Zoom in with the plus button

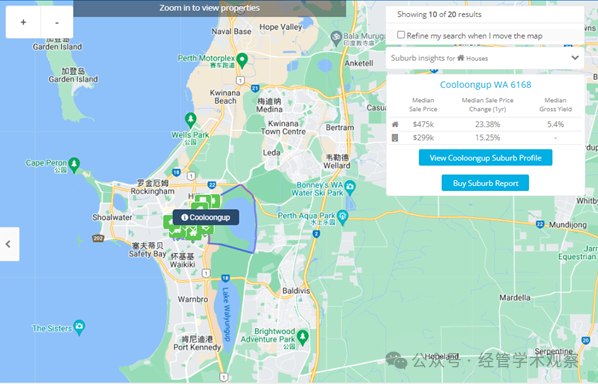point(23,22)
